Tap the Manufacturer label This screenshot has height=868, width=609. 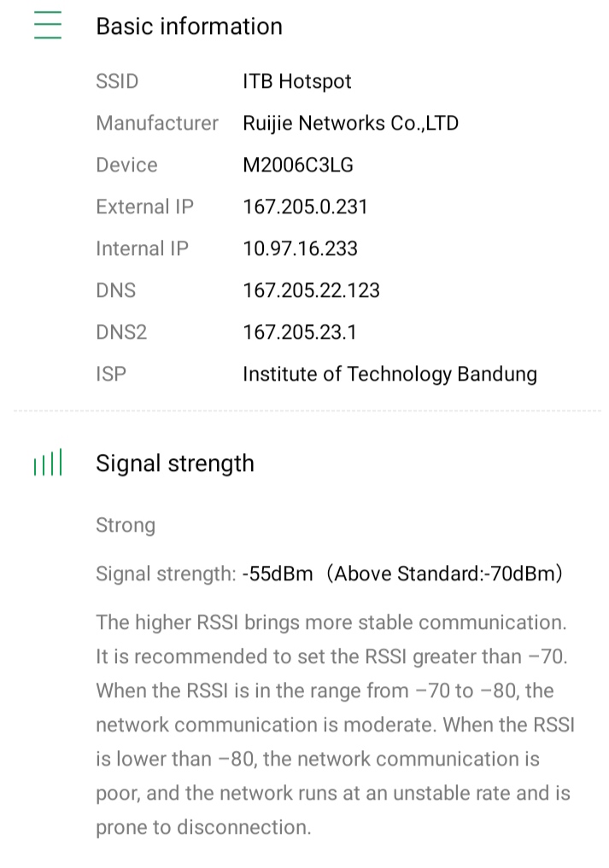[x=157, y=124]
